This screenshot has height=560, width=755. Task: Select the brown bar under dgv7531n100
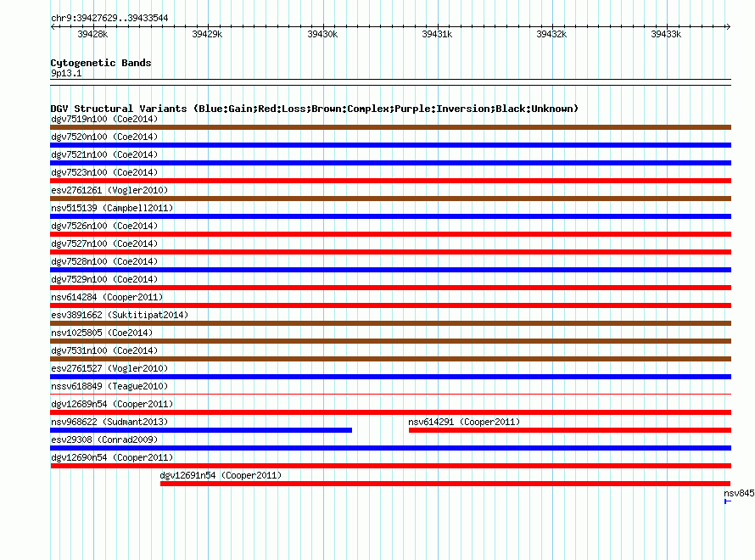(390, 359)
